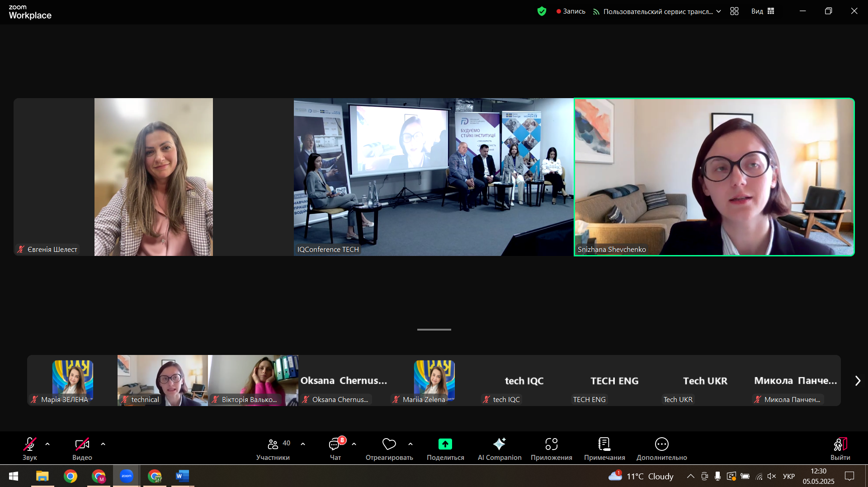
Task: Click the muted volume tray icon
Action: [x=772, y=476]
